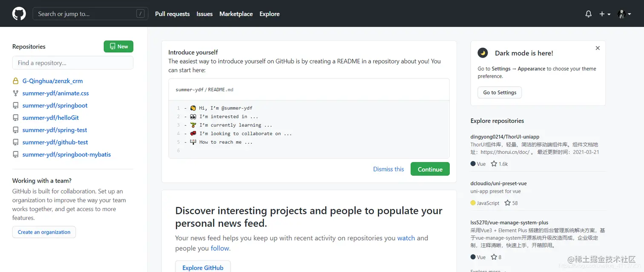Viewport: 644px width, 272px height.
Task: Open the G-Qinghua/zenzk_crm repository
Action: tap(52, 81)
